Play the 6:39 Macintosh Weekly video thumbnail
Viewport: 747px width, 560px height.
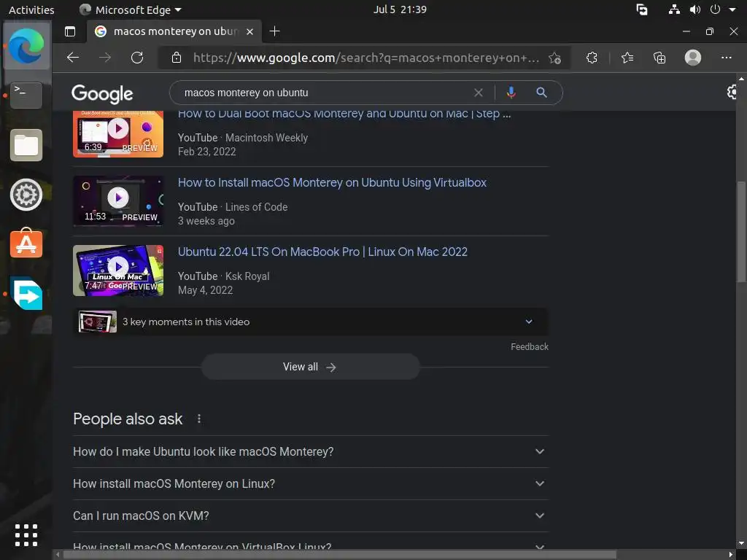118,134
